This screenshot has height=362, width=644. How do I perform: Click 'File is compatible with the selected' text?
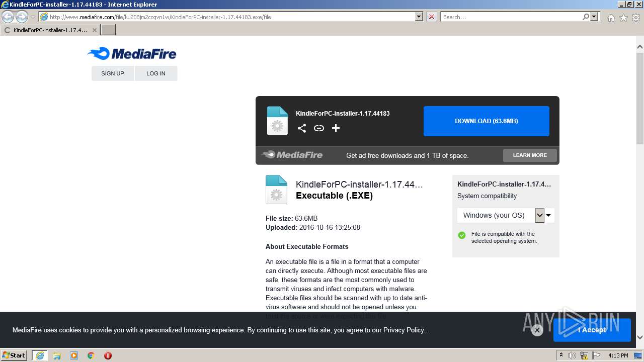pyautogui.click(x=504, y=237)
